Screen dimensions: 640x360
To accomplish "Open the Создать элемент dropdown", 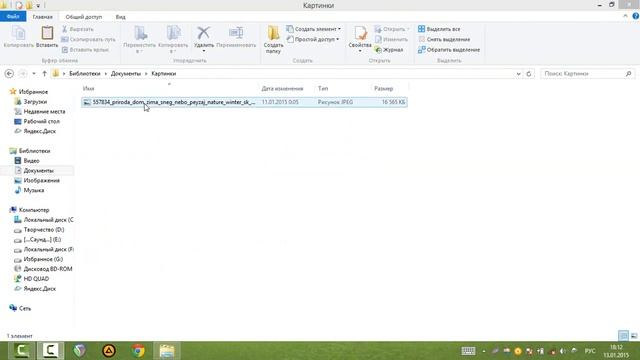I will coord(313,29).
